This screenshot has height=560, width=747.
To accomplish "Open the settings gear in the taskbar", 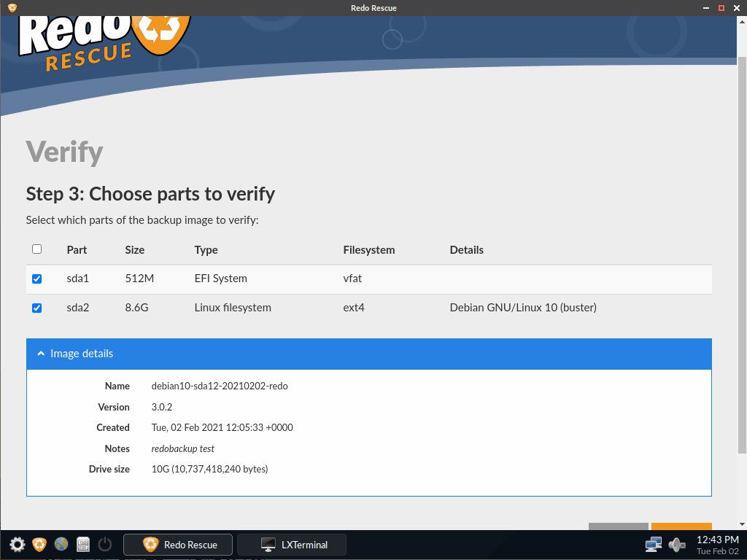I will [x=18, y=544].
